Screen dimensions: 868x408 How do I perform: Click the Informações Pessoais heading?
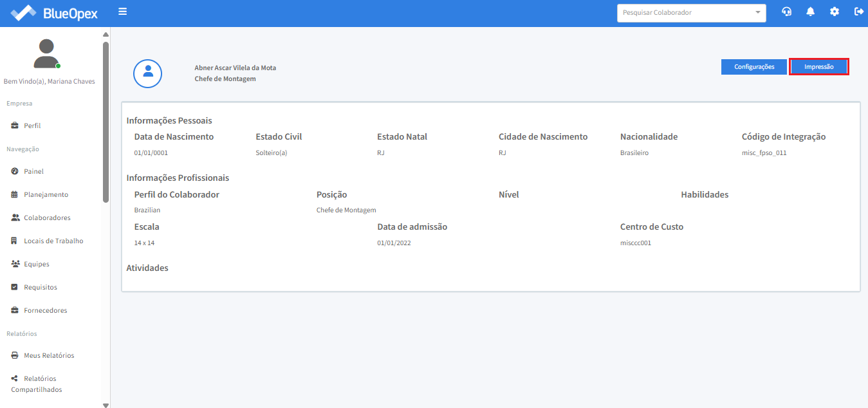[x=169, y=120]
